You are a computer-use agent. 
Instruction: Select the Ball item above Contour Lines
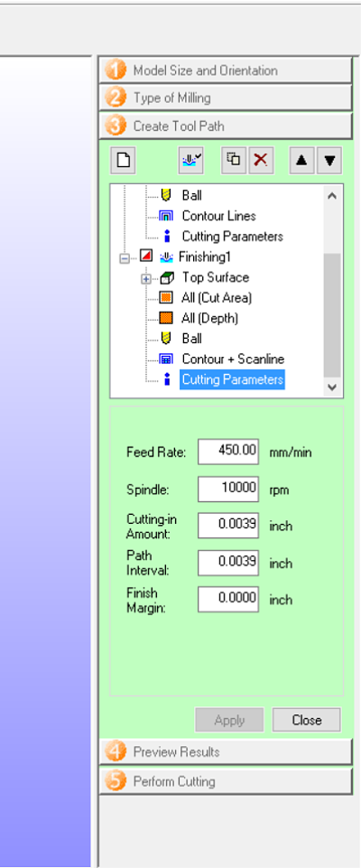(192, 195)
